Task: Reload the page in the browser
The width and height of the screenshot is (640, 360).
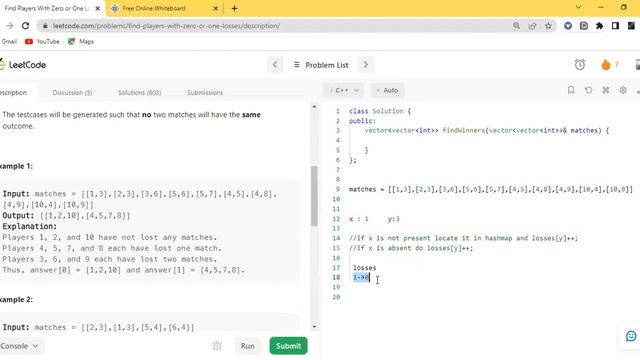Action: coord(25,26)
